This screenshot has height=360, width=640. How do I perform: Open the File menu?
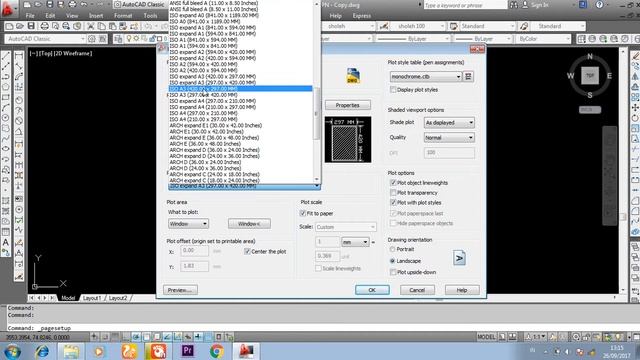(x=30, y=16)
